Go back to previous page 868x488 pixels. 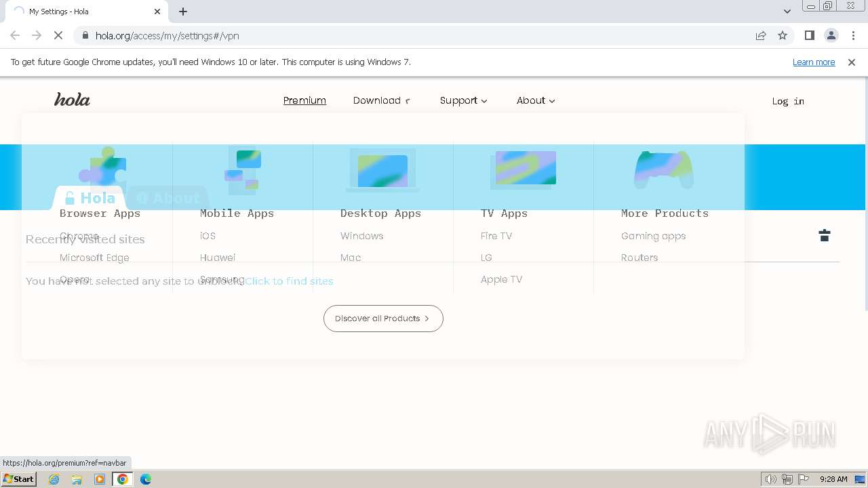tap(15, 35)
